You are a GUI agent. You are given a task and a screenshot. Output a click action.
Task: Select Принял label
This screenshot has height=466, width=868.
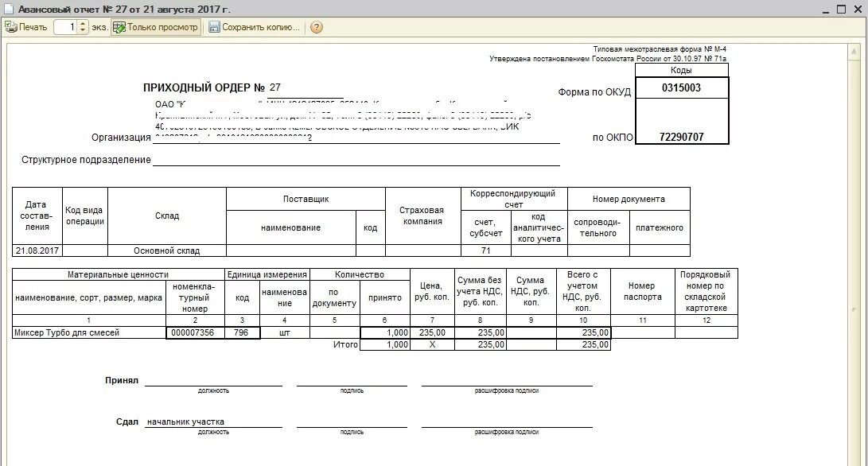pyautogui.click(x=122, y=380)
